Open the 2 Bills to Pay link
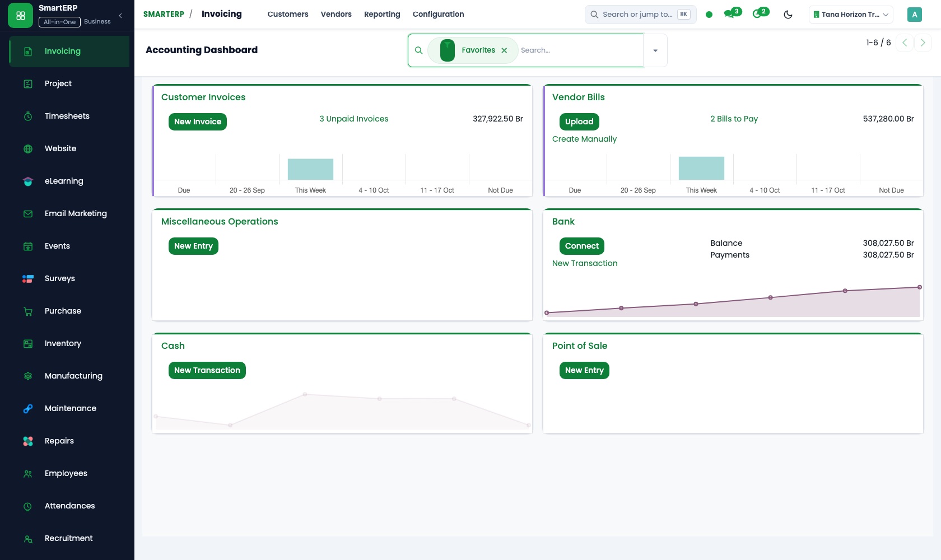 coord(734,119)
